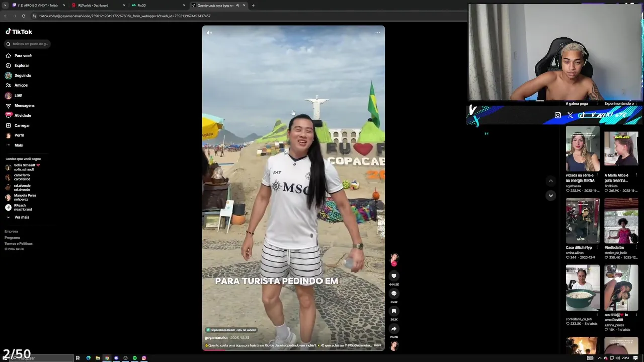
Task: Go to next video with down chevron
Action: 551,195
